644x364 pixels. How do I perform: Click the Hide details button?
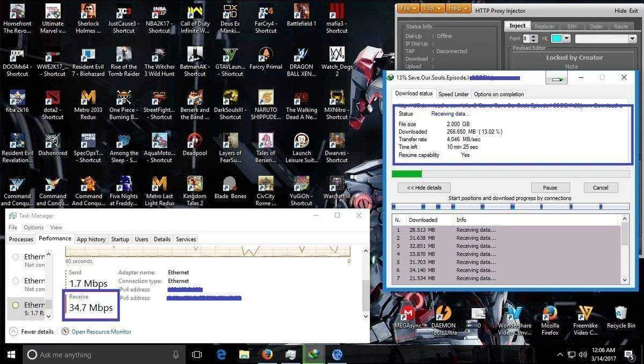[x=424, y=187]
